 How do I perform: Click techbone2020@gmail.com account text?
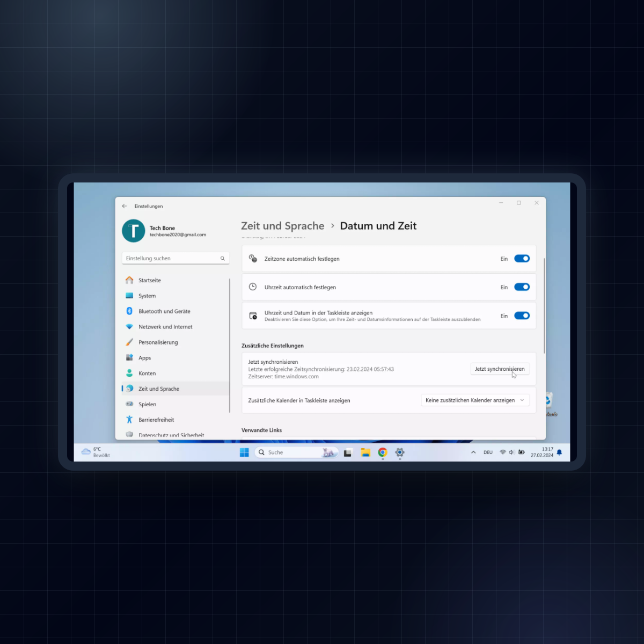[x=178, y=235]
